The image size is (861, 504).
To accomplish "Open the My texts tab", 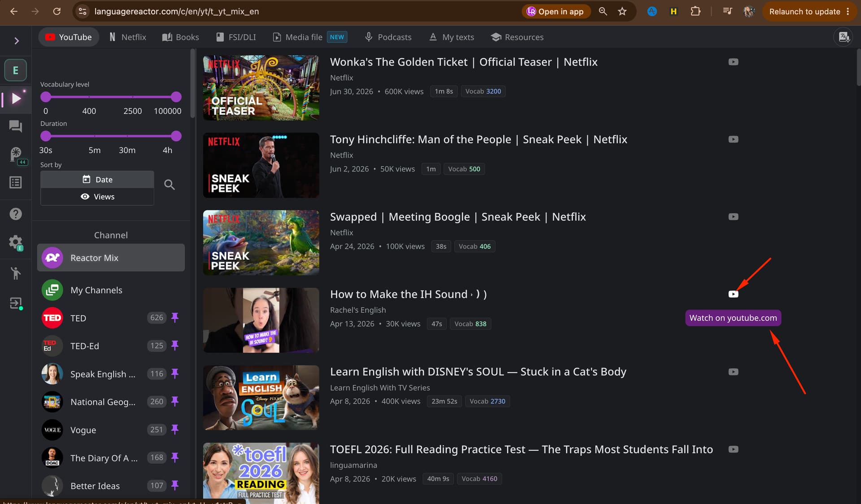I will (x=452, y=37).
